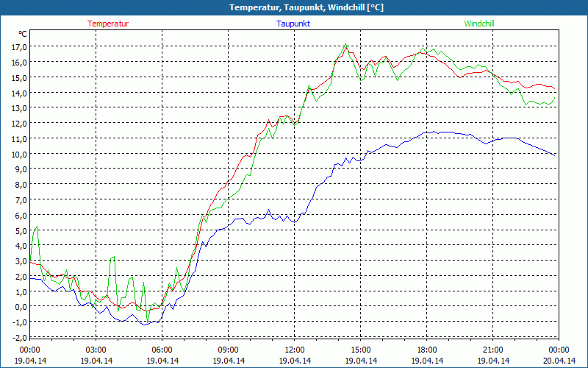Click the °C unit label on the y-axis
588x368 pixels.
[x=23, y=34]
